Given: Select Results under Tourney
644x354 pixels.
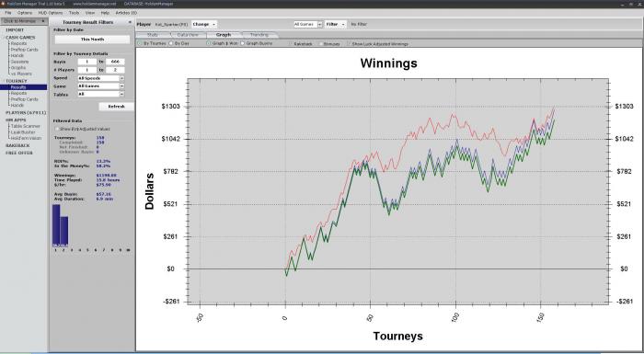Looking at the screenshot, I should [x=24, y=87].
